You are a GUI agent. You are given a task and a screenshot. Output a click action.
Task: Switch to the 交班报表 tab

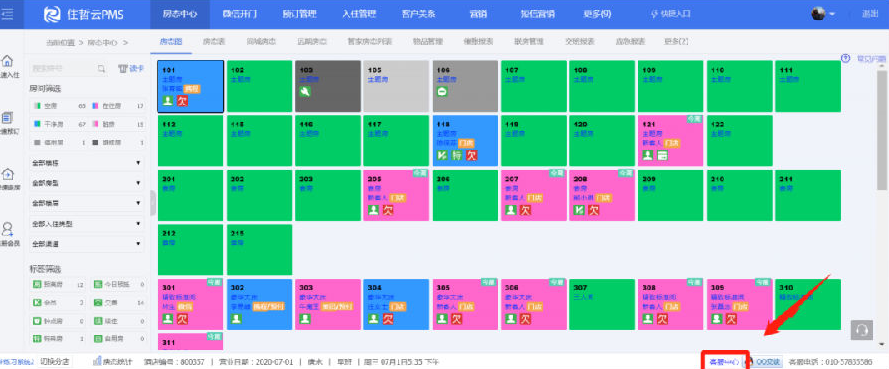click(579, 42)
